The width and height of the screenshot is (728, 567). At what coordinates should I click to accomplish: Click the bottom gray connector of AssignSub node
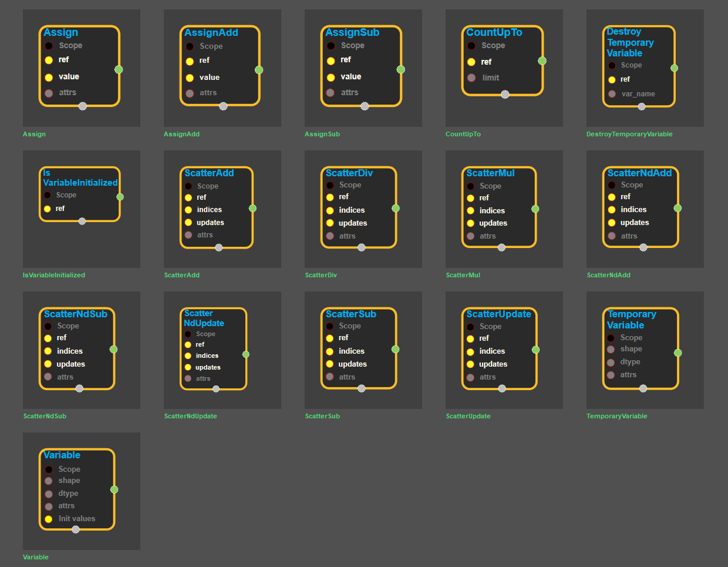click(365, 106)
